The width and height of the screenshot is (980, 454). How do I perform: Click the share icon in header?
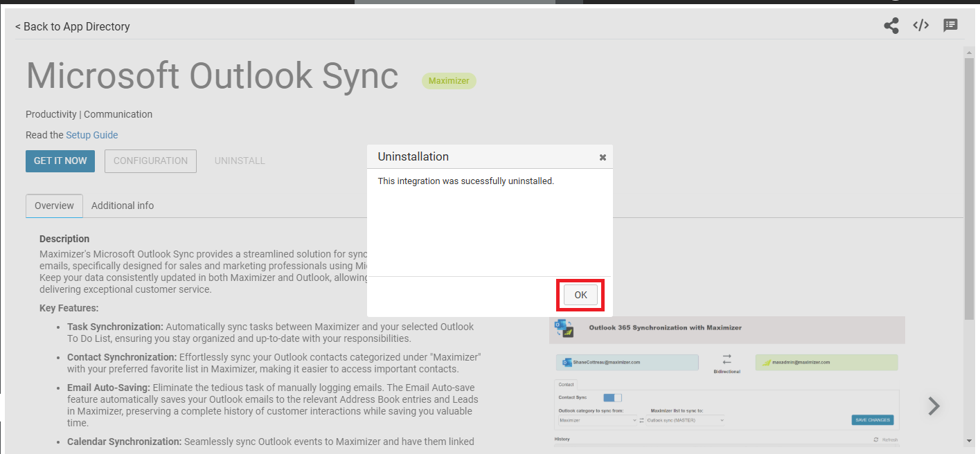click(891, 26)
